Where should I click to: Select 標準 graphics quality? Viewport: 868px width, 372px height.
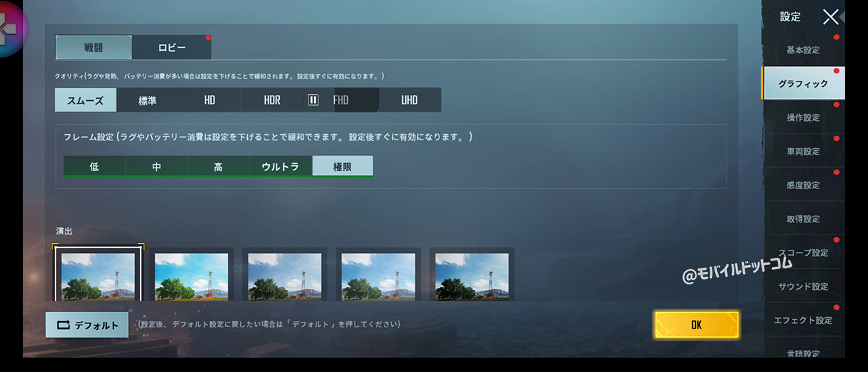(148, 100)
